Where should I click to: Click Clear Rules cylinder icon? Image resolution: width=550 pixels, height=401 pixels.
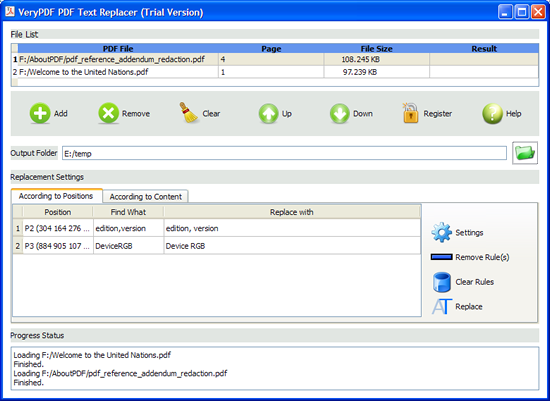coord(441,282)
